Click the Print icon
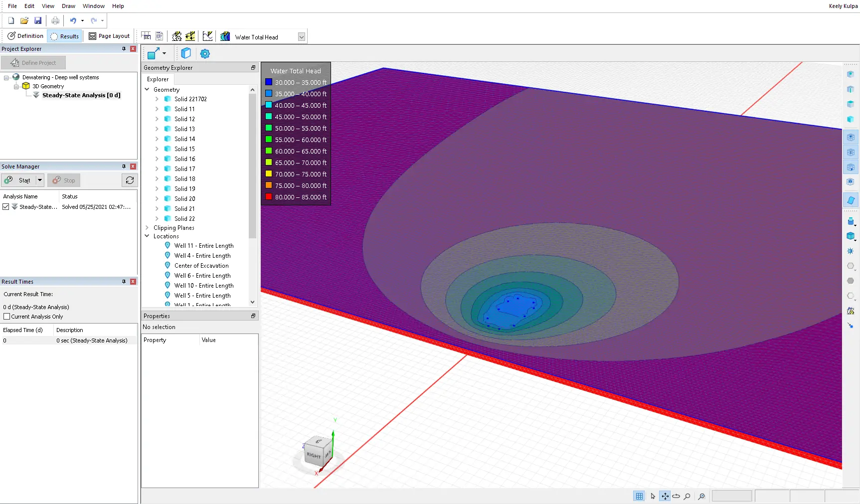 coord(55,20)
